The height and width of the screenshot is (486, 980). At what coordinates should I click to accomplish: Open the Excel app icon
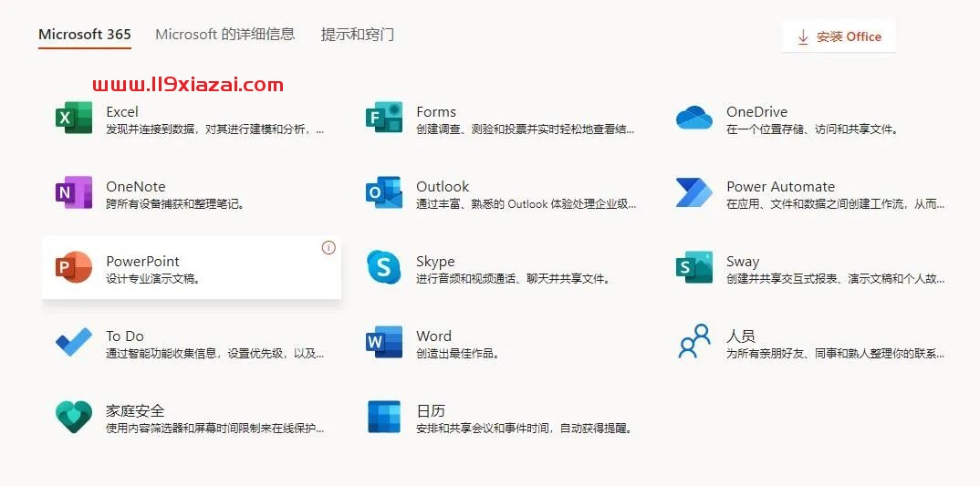coord(74,118)
